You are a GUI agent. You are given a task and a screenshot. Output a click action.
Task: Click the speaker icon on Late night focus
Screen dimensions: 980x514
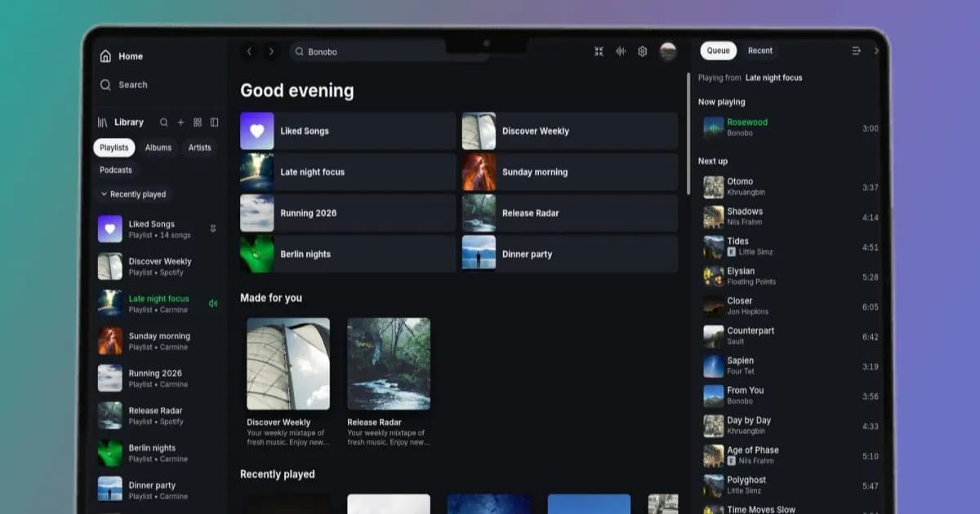coord(213,304)
